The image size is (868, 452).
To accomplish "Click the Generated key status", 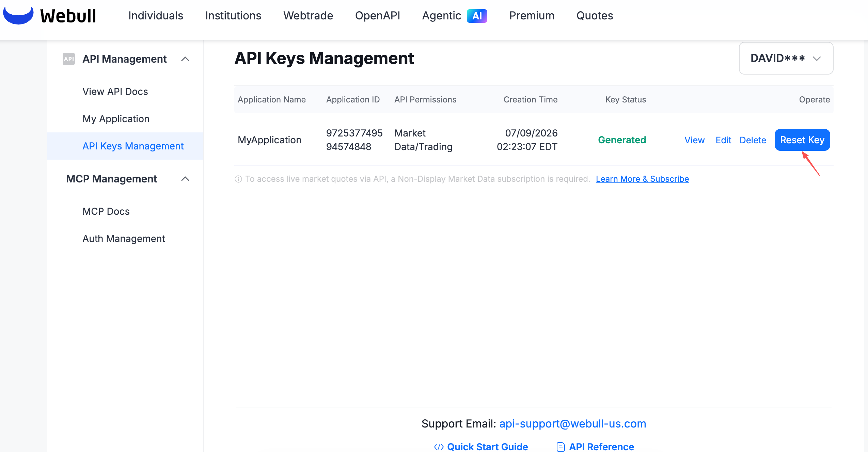I will click(x=622, y=140).
